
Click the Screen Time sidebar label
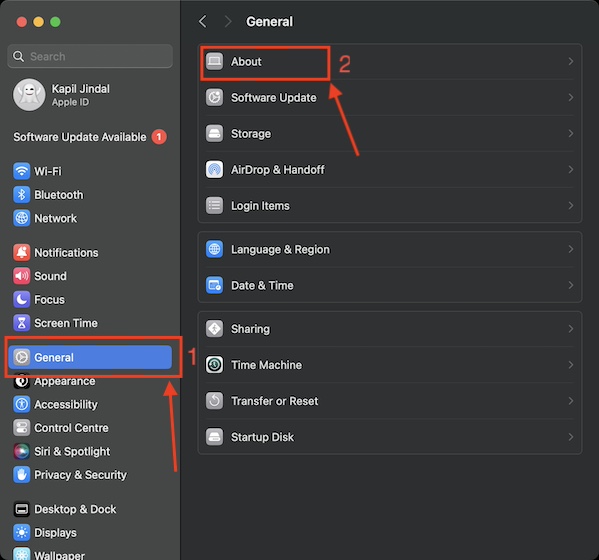[66, 323]
